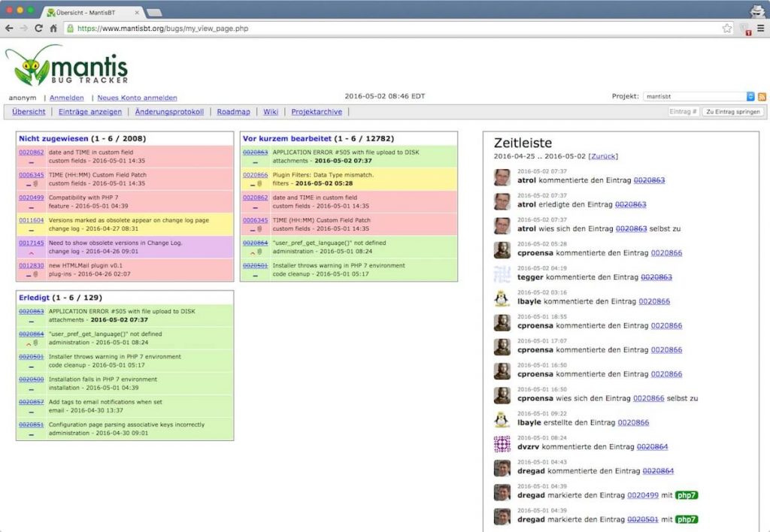Click the Anmelden login link
Screen dimensions: 770x532
(x=67, y=98)
